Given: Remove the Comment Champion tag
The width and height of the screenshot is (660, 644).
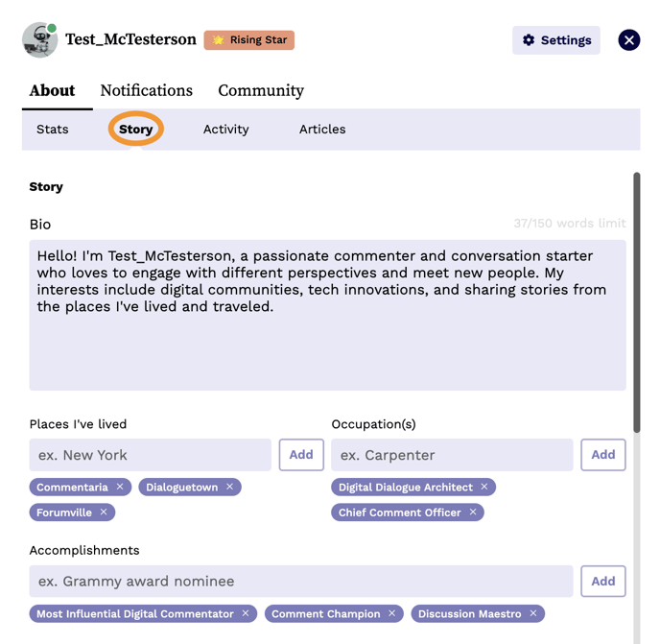Looking at the screenshot, I should (x=392, y=614).
